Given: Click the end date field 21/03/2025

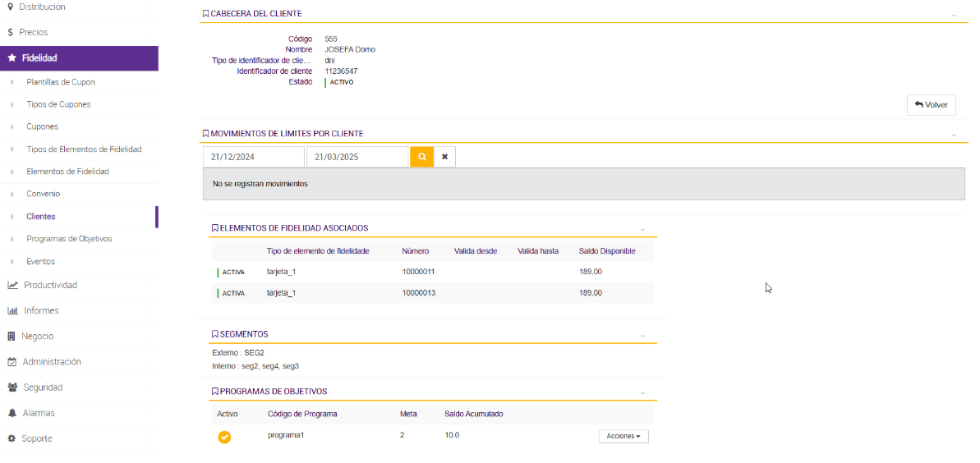Looking at the screenshot, I should 357,157.
